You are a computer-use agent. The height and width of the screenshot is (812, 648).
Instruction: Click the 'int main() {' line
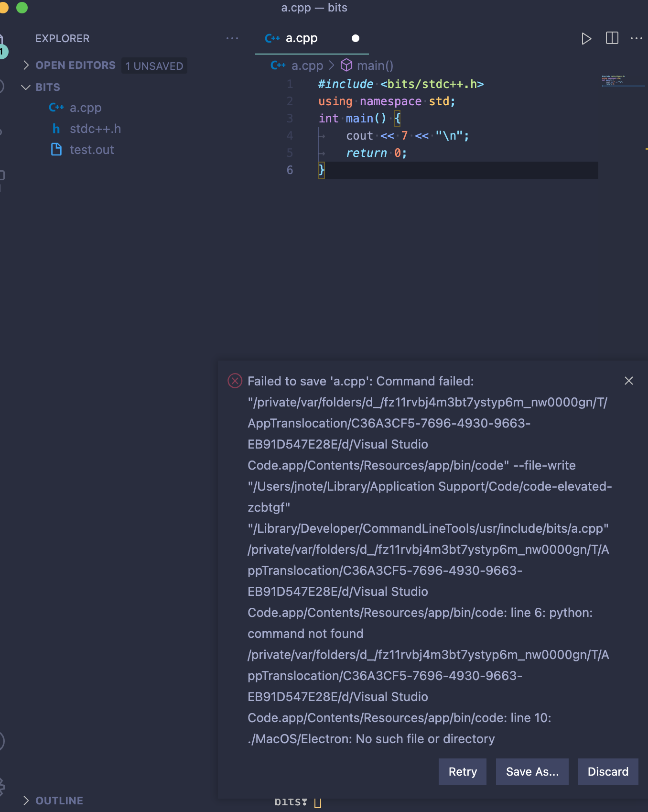coord(359,119)
